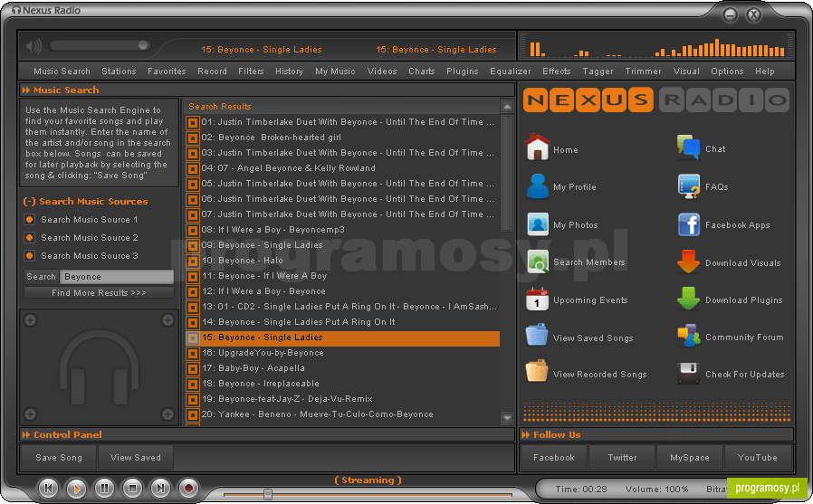
Task: Click the streaming progress slider handle
Action: point(268,494)
